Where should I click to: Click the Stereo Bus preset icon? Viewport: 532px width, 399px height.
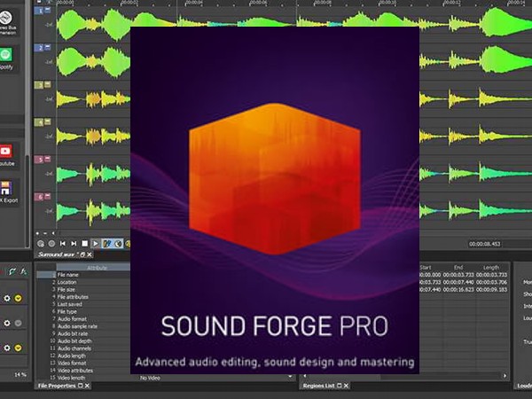click(x=5, y=18)
